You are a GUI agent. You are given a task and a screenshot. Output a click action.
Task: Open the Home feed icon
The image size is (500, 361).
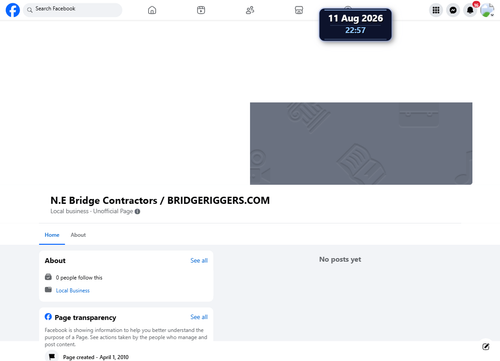click(x=152, y=10)
